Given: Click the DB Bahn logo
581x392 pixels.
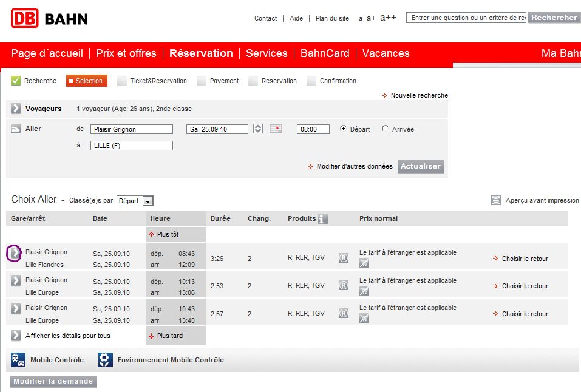Looking at the screenshot, I should (49, 18).
